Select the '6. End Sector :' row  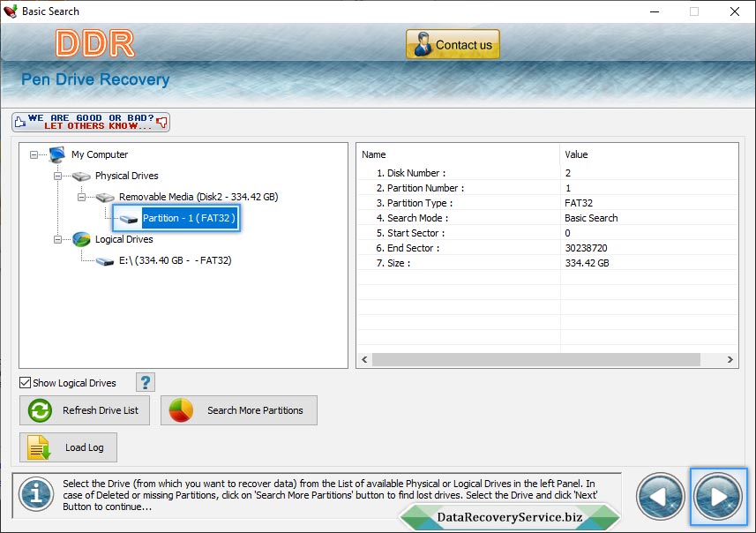[x=547, y=247]
